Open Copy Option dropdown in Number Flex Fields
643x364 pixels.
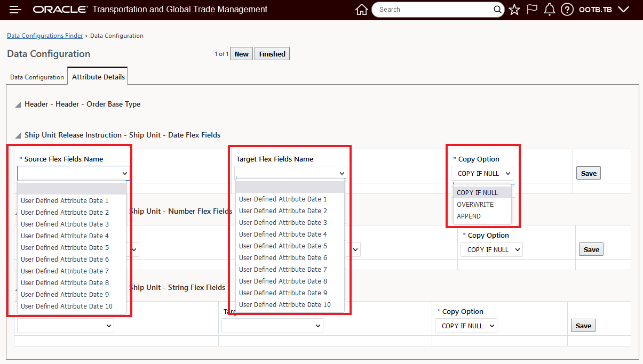click(491, 249)
